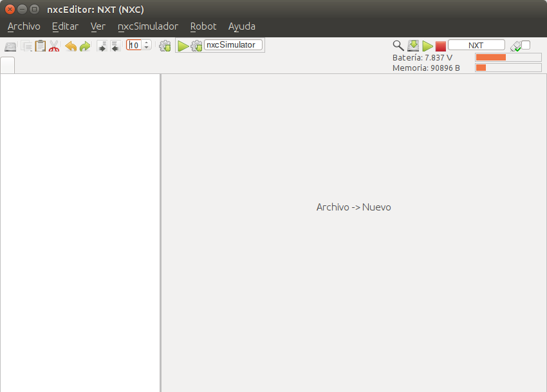Open the nxcSimulador menu

coord(147,26)
